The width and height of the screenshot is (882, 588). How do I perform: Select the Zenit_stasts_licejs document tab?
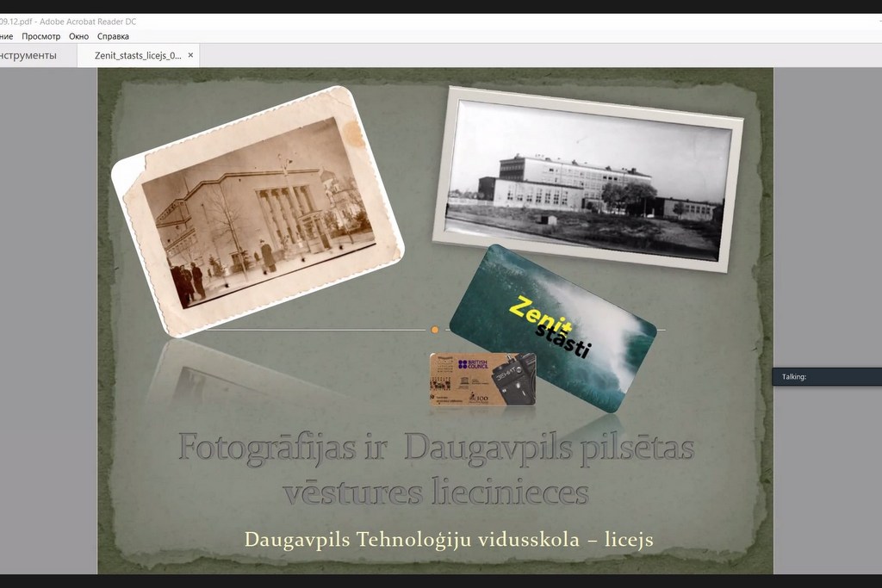138,55
